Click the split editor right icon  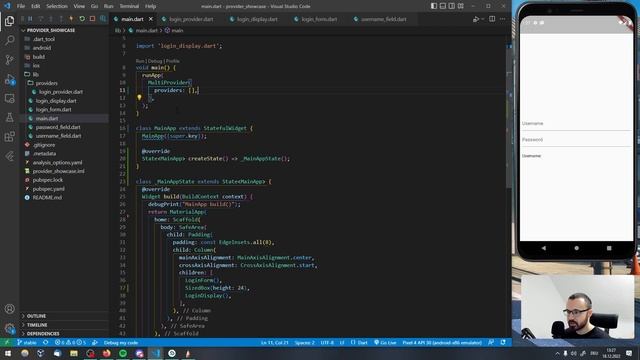click(492, 19)
